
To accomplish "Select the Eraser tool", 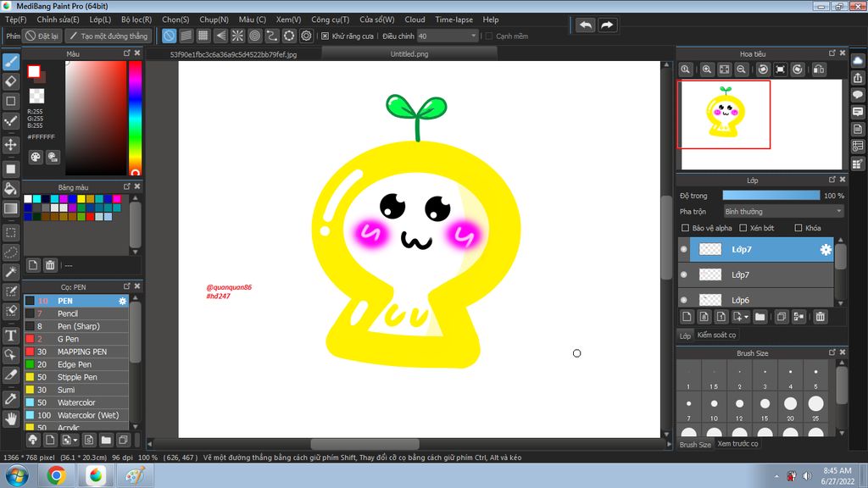I will click(10, 81).
